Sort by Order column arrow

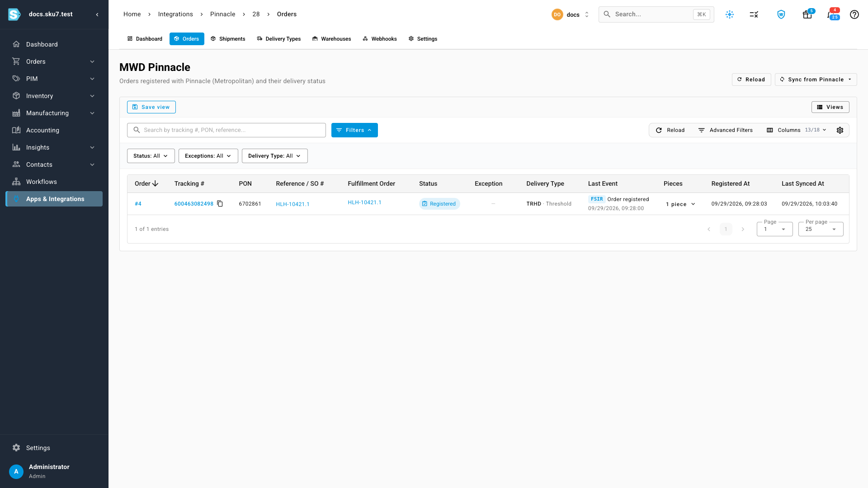coord(156,183)
